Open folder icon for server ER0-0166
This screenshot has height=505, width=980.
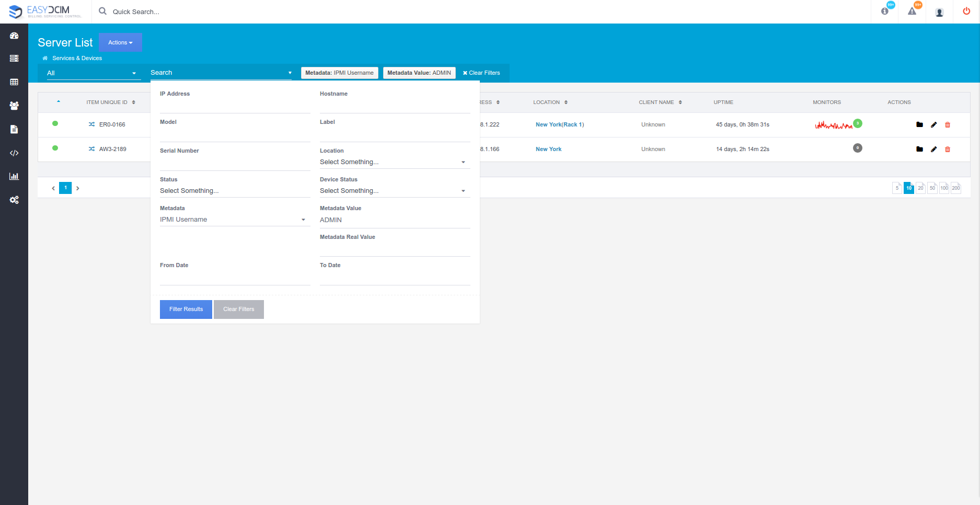(919, 125)
